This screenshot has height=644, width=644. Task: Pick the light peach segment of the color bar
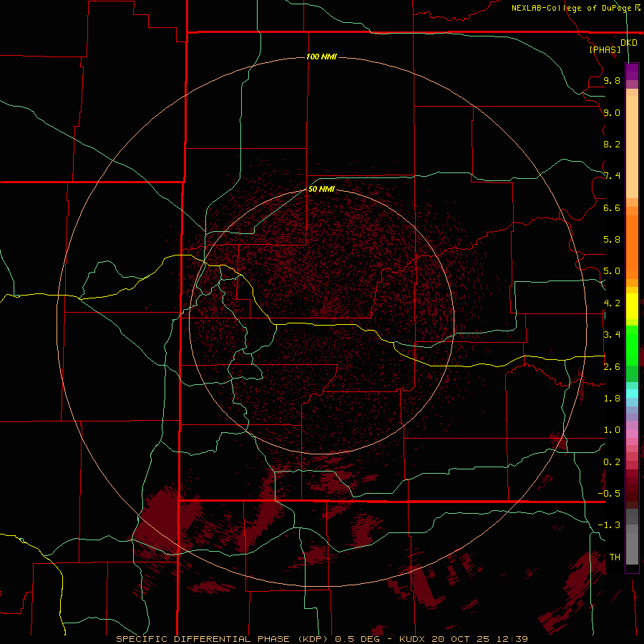click(632, 148)
